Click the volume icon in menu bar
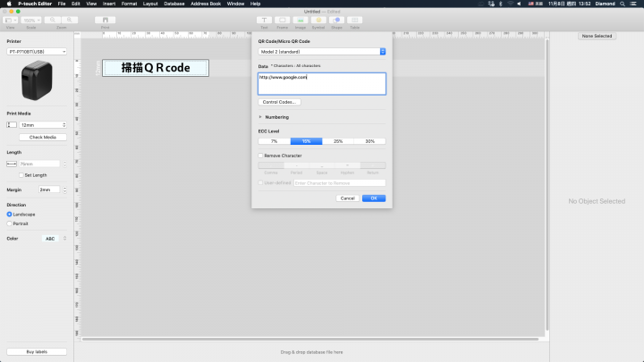 [x=519, y=4]
